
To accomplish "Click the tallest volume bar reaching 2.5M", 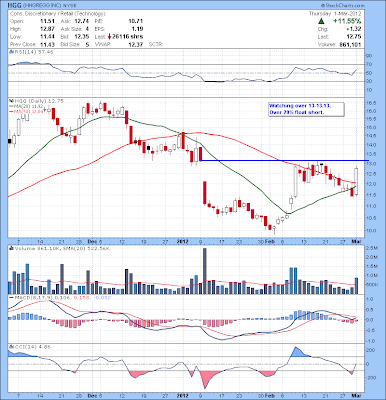I will (x=205, y=271).
